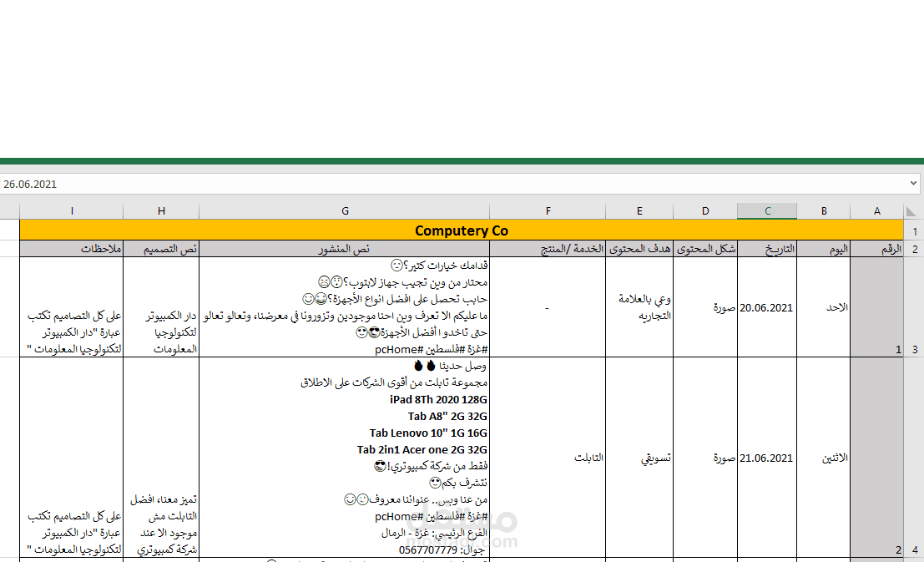Click the اليوم header cell
924x562 pixels.
pos(824,249)
